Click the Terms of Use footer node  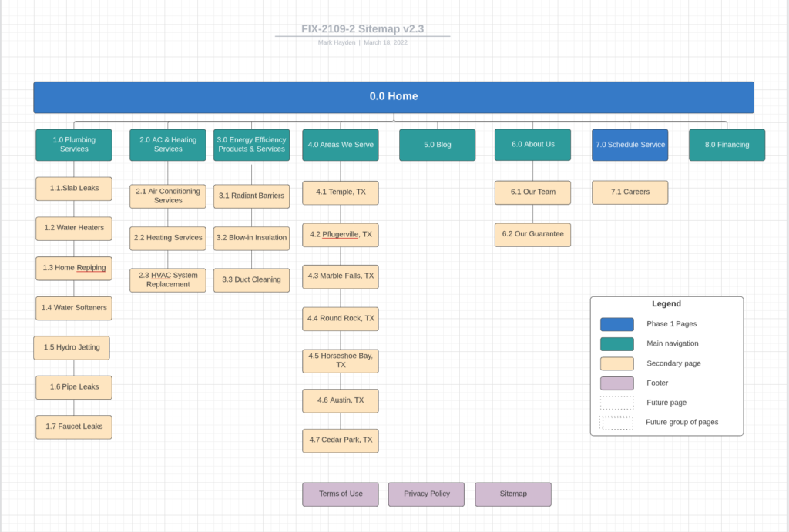[341, 494]
